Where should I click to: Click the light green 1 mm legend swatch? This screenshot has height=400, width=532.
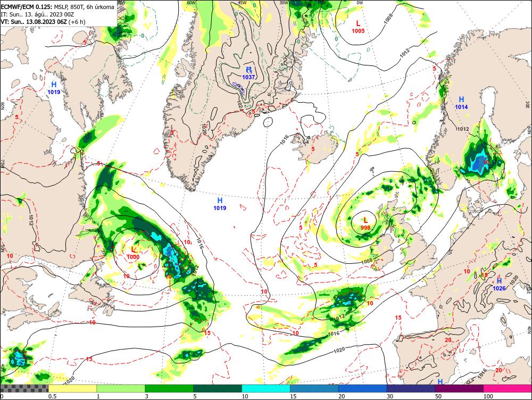click(x=121, y=388)
